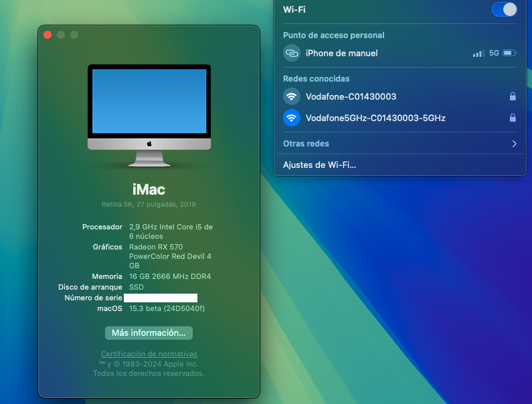This screenshot has width=532, height=404.
Task: Open Certificación de normativas link
Action: (149, 354)
